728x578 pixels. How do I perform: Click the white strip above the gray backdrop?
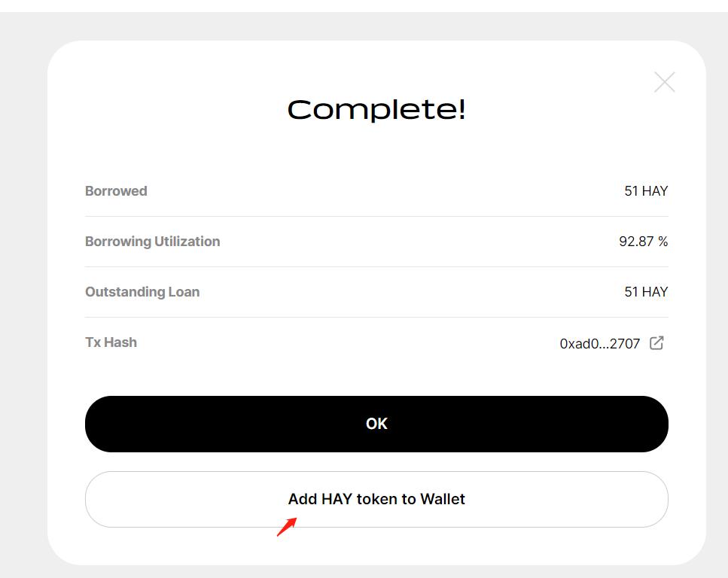361,5
